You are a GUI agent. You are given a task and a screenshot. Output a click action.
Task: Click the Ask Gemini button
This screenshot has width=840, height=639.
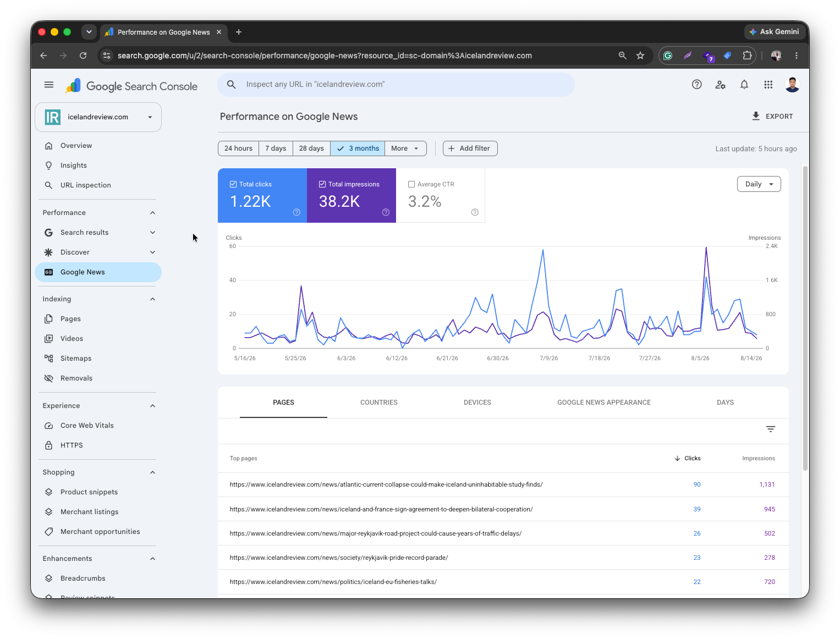pyautogui.click(x=774, y=32)
